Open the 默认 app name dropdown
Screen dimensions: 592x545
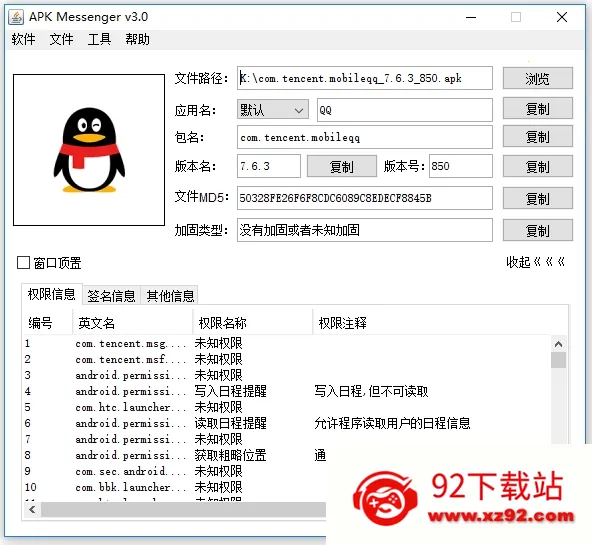(x=273, y=110)
